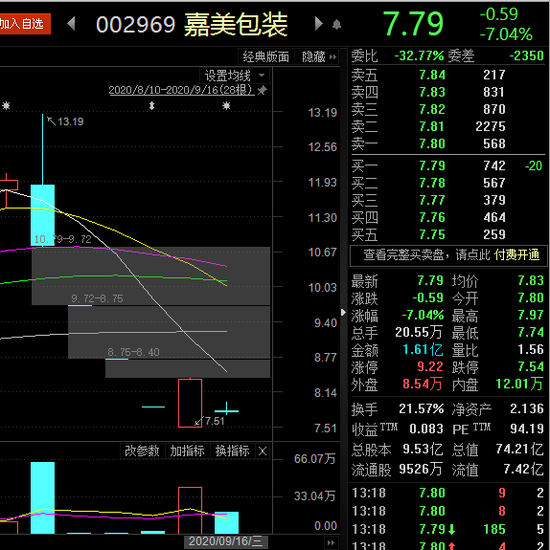Close the indicator panel with X
This screenshot has width=550, height=550.
(x=262, y=451)
